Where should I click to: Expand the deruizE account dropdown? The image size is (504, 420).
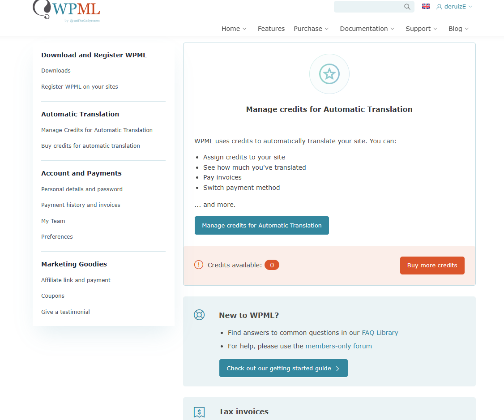pyautogui.click(x=470, y=6)
